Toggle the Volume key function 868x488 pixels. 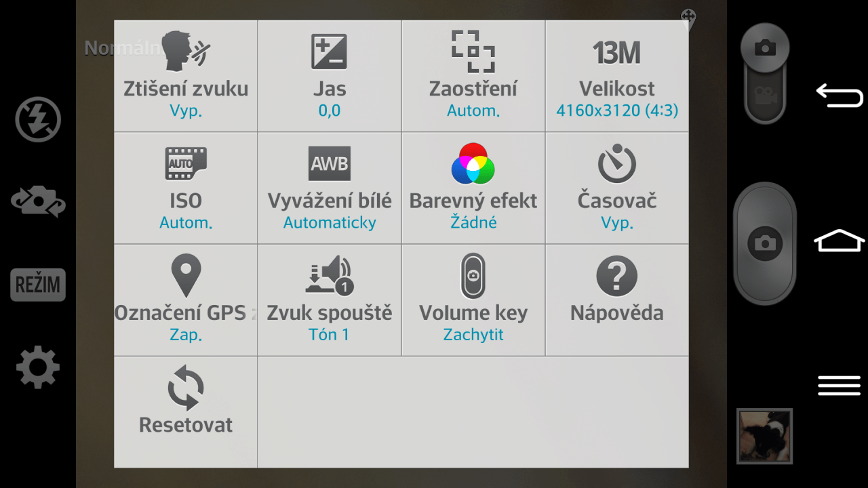pyautogui.click(x=473, y=300)
